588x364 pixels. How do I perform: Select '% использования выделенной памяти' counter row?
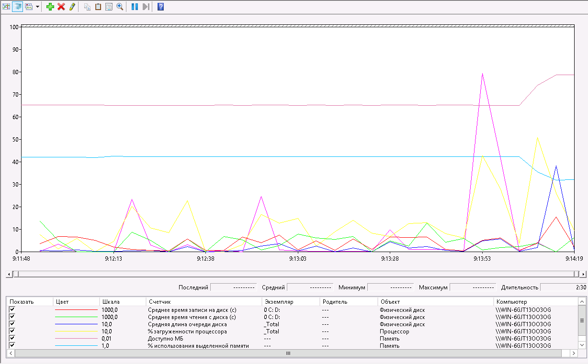[x=292, y=346]
